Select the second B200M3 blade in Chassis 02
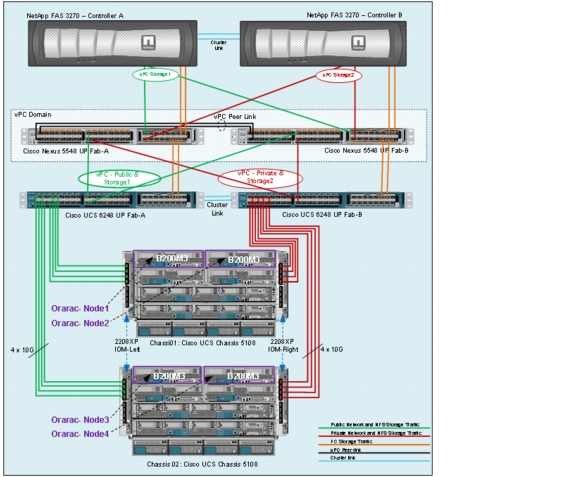This screenshot has height=477, width=578. point(239,375)
